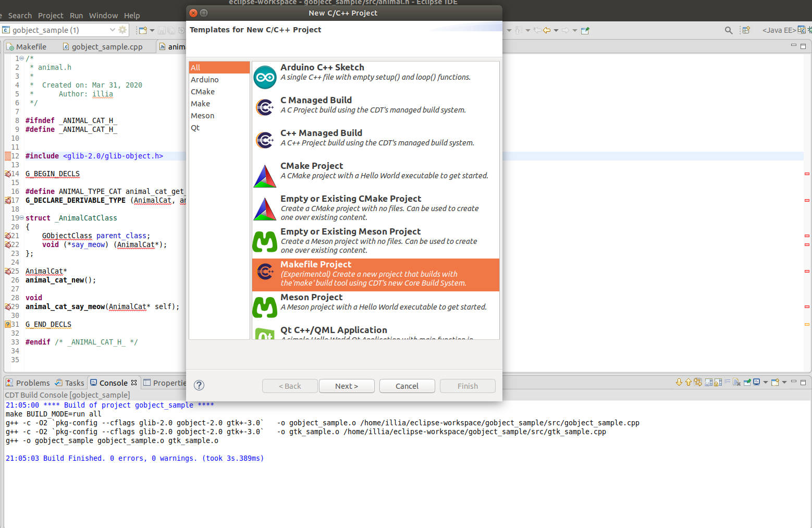The image size is (812, 528).
Task: Click the Eclipse toolbar search magnifier icon
Action: [729, 30]
